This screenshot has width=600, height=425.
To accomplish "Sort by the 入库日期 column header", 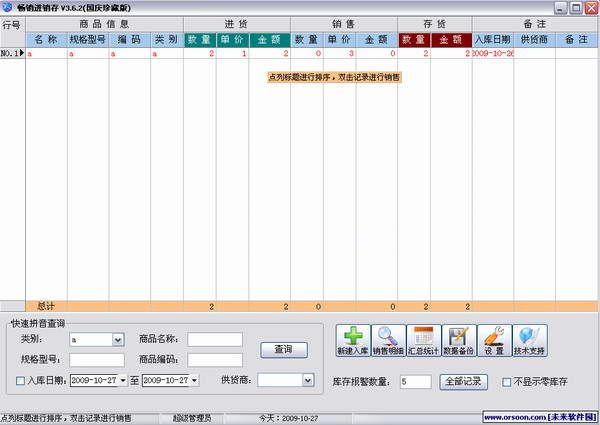I will [492, 40].
